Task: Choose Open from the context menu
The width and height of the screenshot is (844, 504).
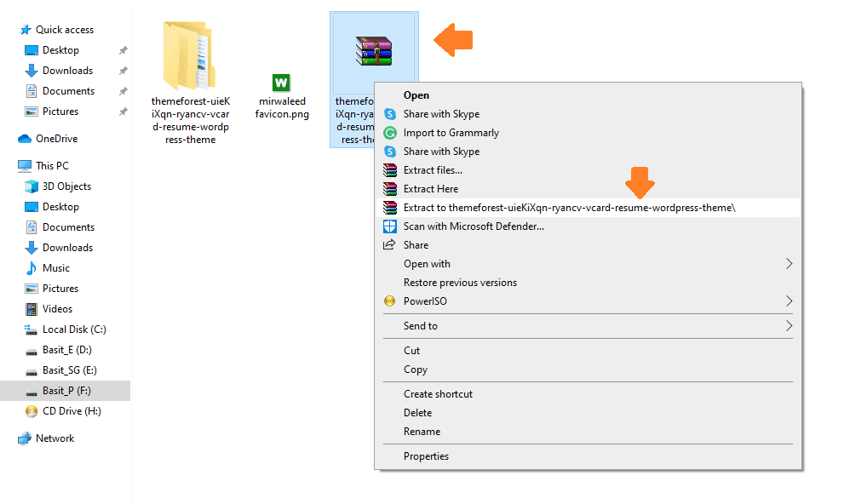Action: (x=588, y=95)
